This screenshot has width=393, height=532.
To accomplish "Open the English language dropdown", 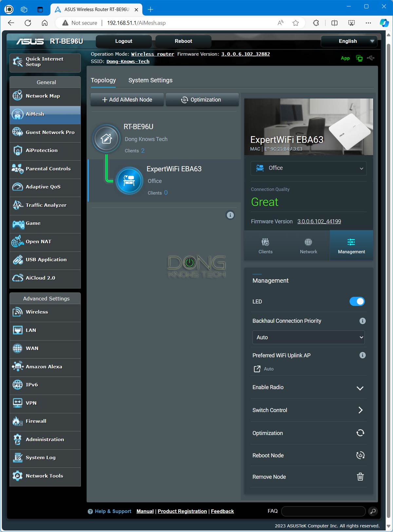I will click(x=349, y=41).
